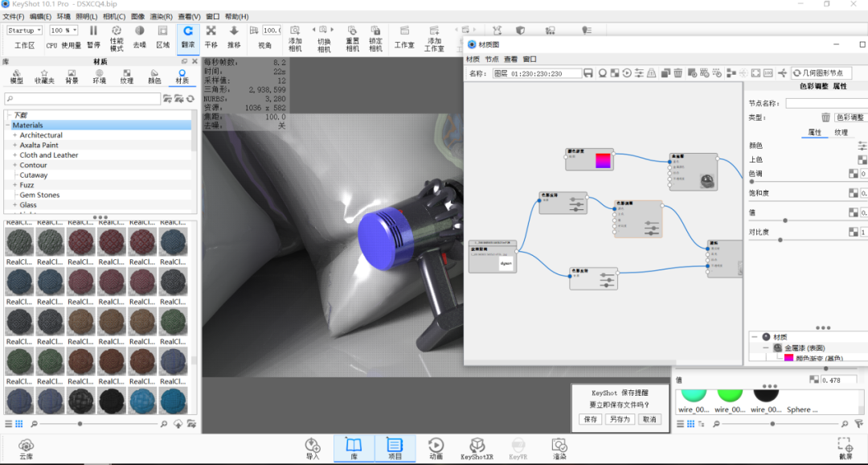Select the 金属漆 (表面) tree item
868x465 pixels.
click(805, 348)
